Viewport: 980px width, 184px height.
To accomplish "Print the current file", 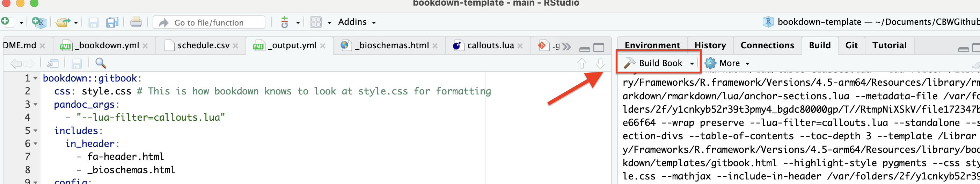I will click(x=136, y=22).
